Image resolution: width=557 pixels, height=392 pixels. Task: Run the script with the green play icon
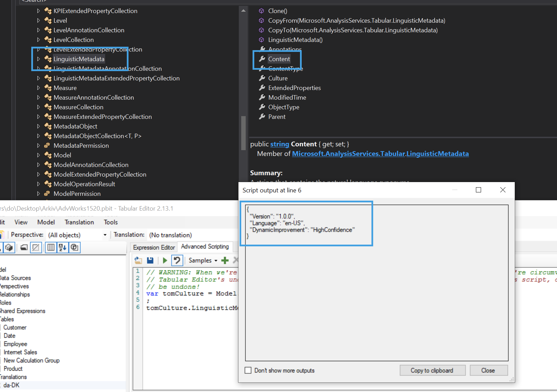(165, 260)
